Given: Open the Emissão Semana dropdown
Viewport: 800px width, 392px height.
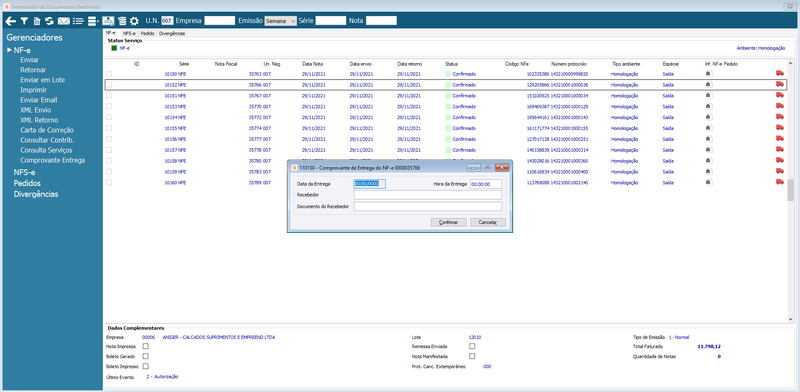Looking at the screenshot, I should [x=280, y=21].
